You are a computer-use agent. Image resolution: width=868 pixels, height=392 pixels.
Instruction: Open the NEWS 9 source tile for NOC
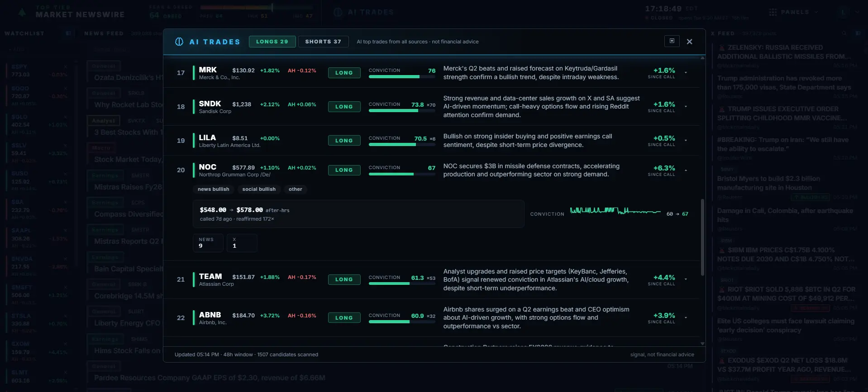(x=208, y=243)
